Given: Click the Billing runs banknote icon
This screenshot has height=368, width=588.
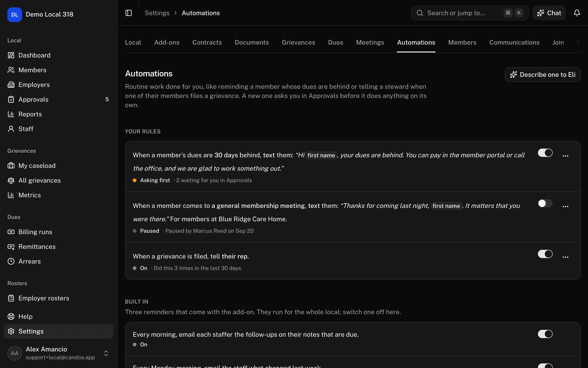Looking at the screenshot, I should click(x=11, y=232).
